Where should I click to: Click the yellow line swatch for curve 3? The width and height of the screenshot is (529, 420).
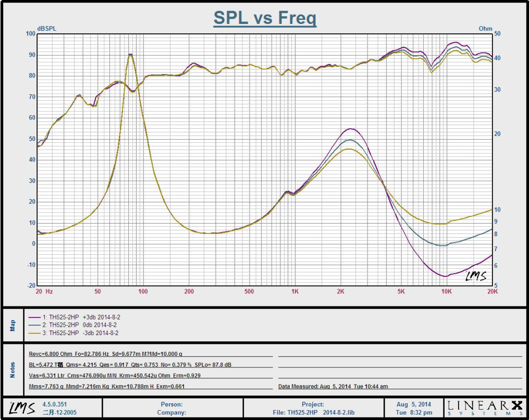click(35, 332)
